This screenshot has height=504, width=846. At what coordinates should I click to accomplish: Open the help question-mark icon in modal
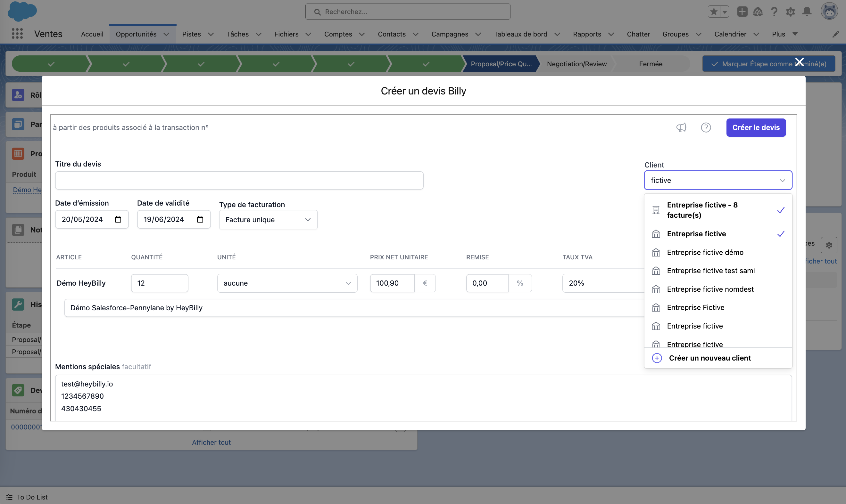[706, 127]
